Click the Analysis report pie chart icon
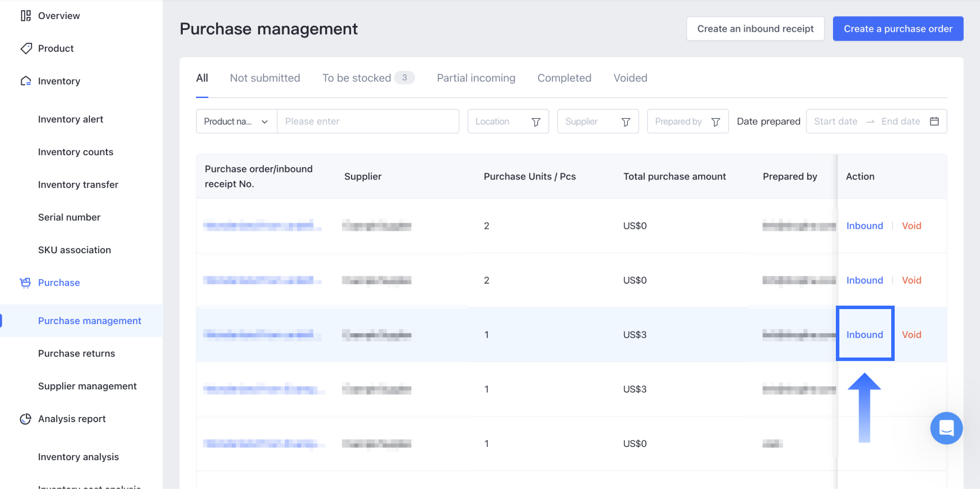 tap(25, 419)
